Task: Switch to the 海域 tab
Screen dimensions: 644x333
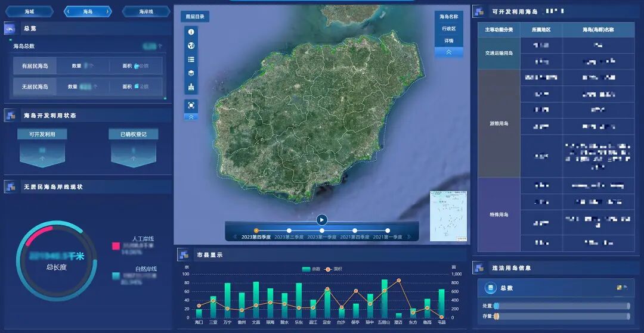Action: [x=29, y=11]
